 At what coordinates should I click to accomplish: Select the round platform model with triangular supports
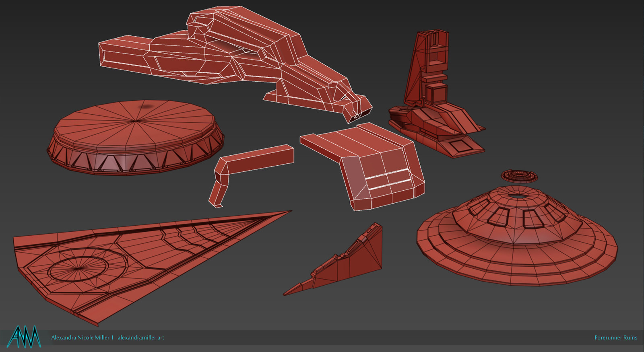[136, 138]
